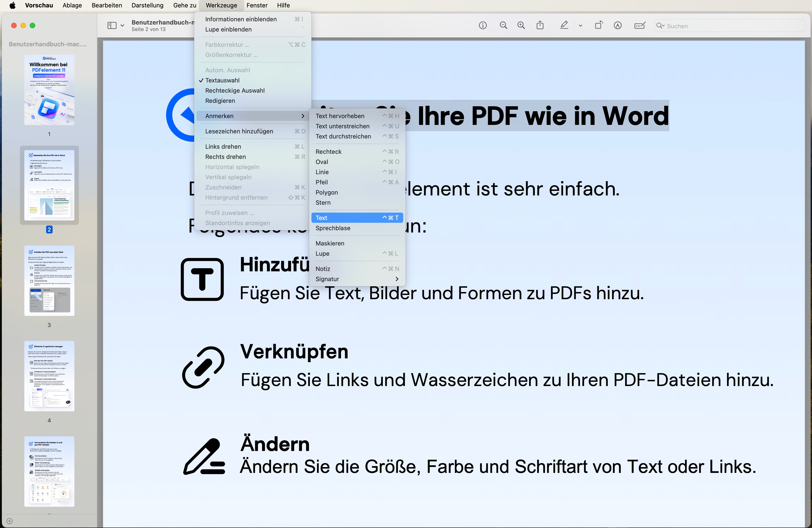Click the Lupe (magnifier) tool

[321, 254]
